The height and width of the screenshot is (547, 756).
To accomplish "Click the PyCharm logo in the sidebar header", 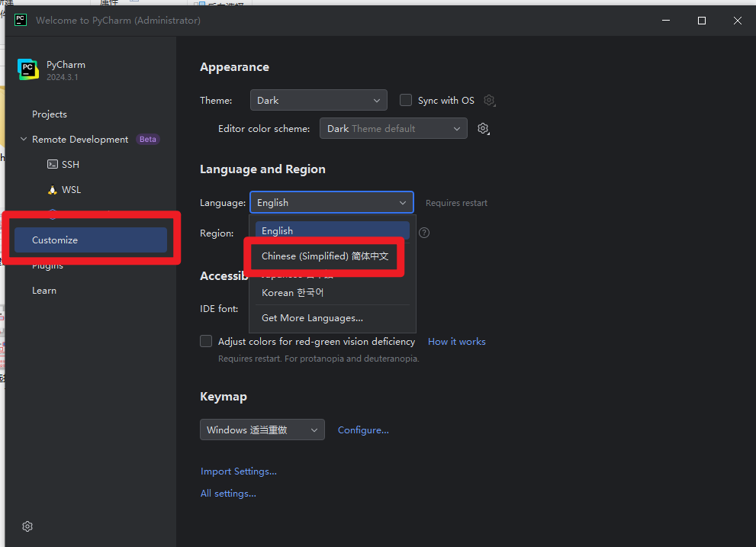I will (28, 69).
